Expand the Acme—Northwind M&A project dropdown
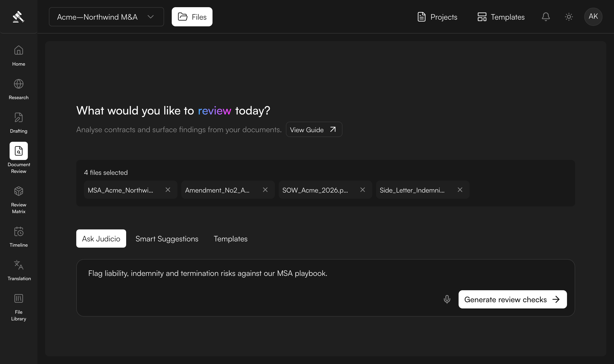Screen dimensions: 614x364 tap(106, 17)
